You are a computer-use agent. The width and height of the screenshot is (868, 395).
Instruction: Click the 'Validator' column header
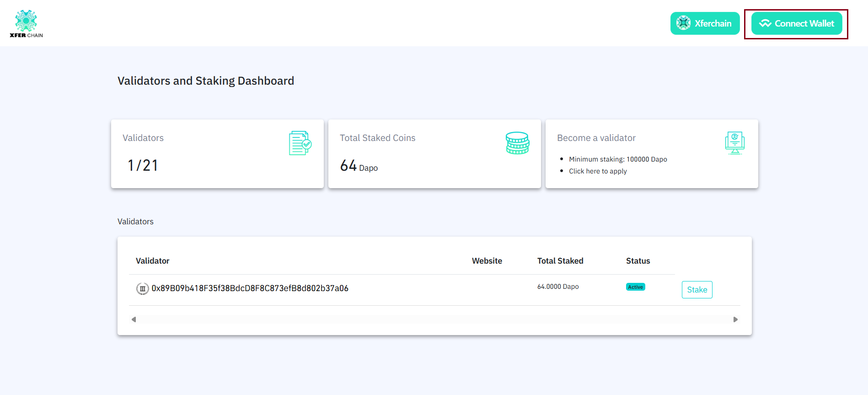152,261
